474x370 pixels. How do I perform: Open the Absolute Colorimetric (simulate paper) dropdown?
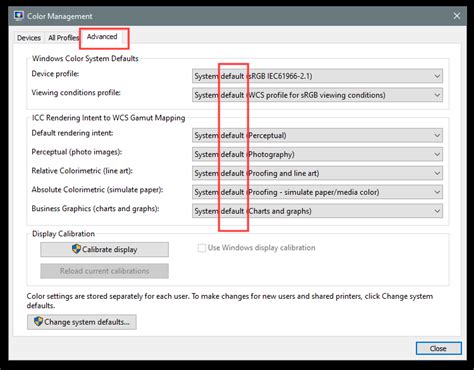(317, 192)
